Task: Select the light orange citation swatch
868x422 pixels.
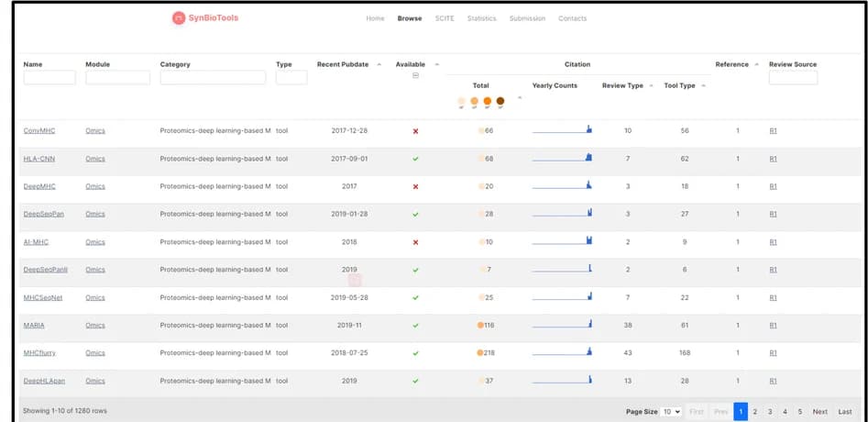Action: [475, 101]
